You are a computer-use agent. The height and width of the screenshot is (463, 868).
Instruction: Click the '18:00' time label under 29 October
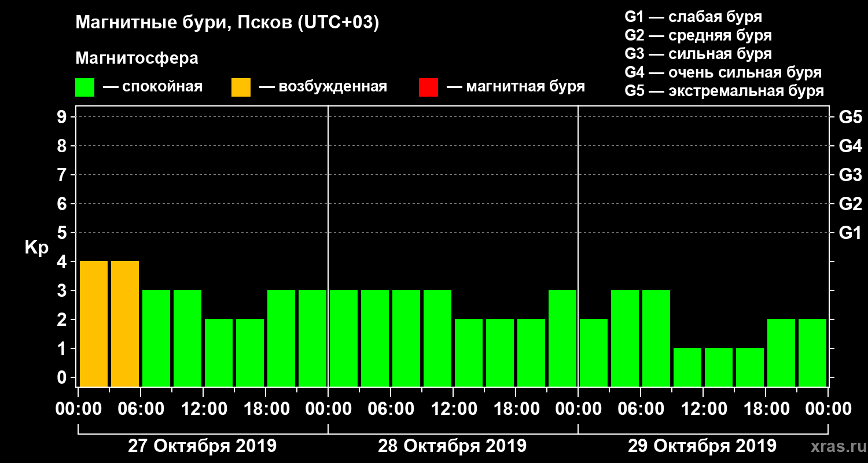(766, 409)
